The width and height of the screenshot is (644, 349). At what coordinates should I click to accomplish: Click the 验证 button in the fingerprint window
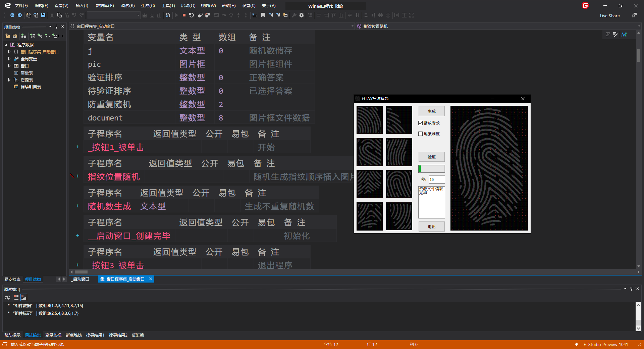click(432, 157)
